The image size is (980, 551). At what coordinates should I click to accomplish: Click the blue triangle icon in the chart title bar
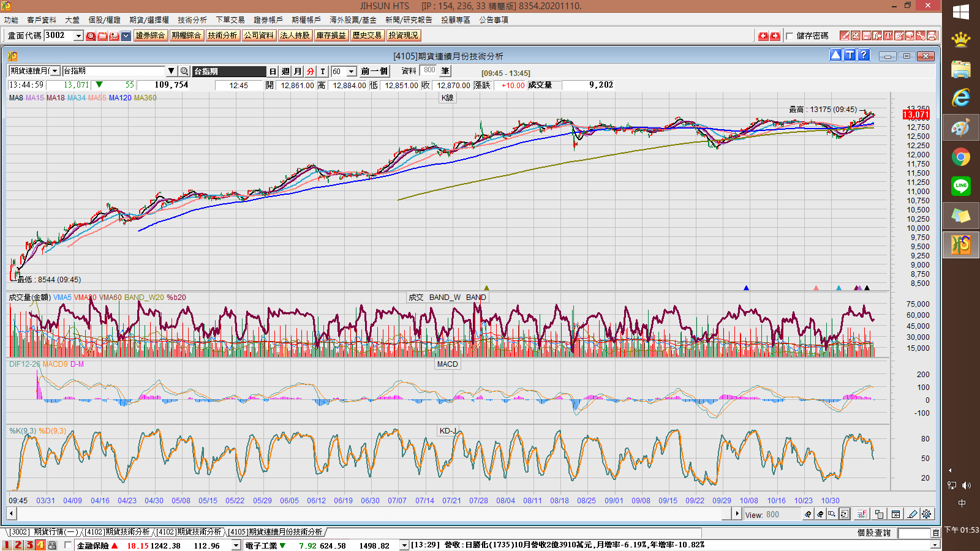[836, 55]
